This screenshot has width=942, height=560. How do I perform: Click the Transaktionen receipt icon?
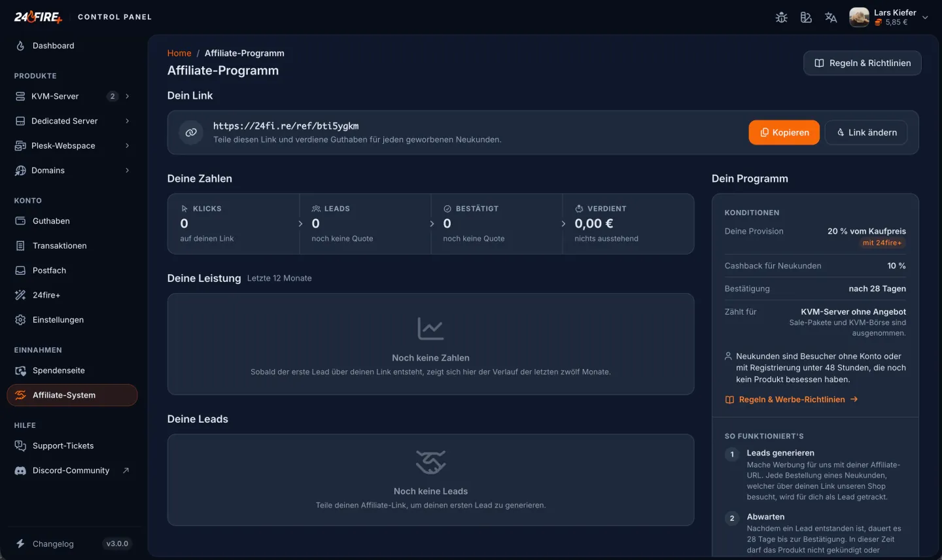point(20,246)
